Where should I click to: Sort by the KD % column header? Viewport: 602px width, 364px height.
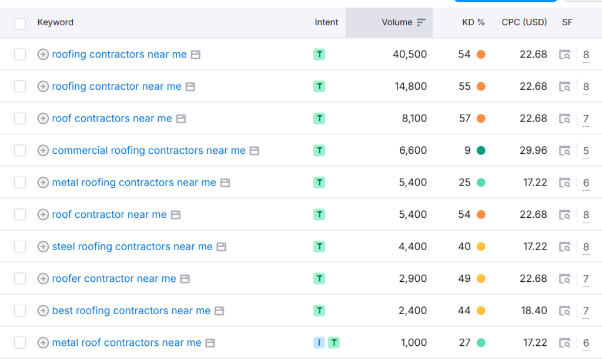[473, 23]
